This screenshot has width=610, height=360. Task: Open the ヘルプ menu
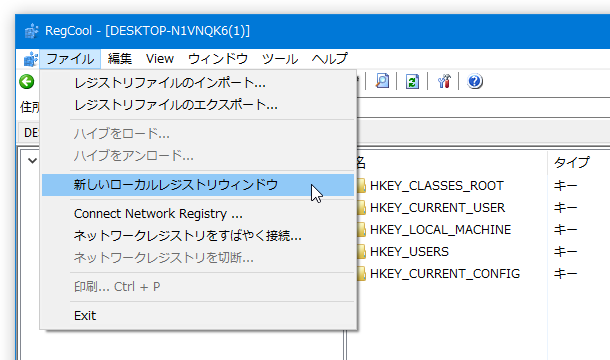[330, 59]
